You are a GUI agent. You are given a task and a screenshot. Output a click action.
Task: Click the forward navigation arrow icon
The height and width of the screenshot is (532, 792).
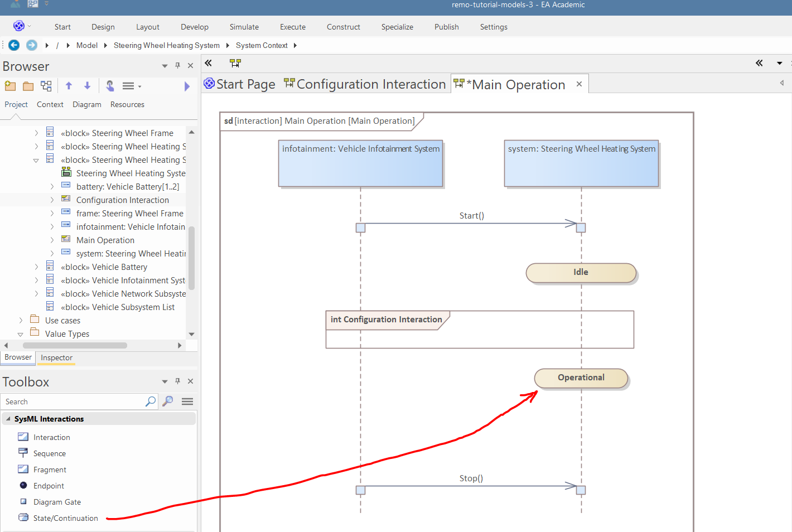click(x=32, y=45)
